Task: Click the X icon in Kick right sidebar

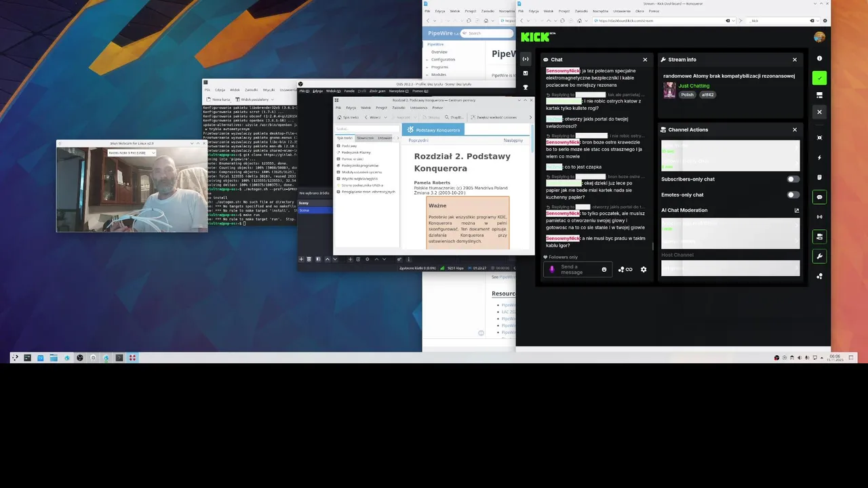Action: (819, 112)
